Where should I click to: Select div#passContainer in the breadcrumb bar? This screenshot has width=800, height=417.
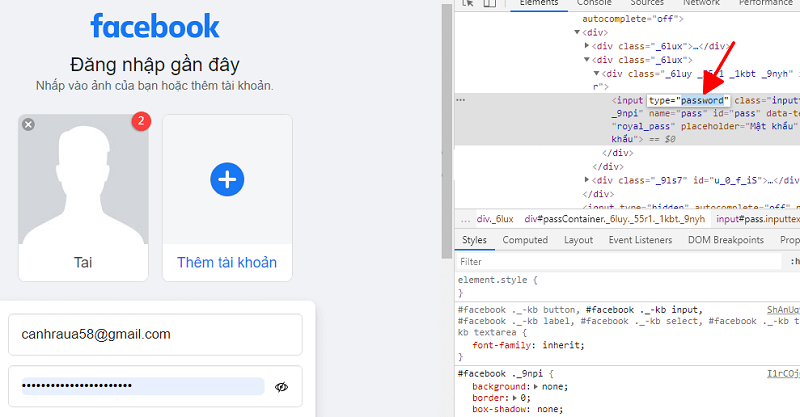click(x=614, y=219)
